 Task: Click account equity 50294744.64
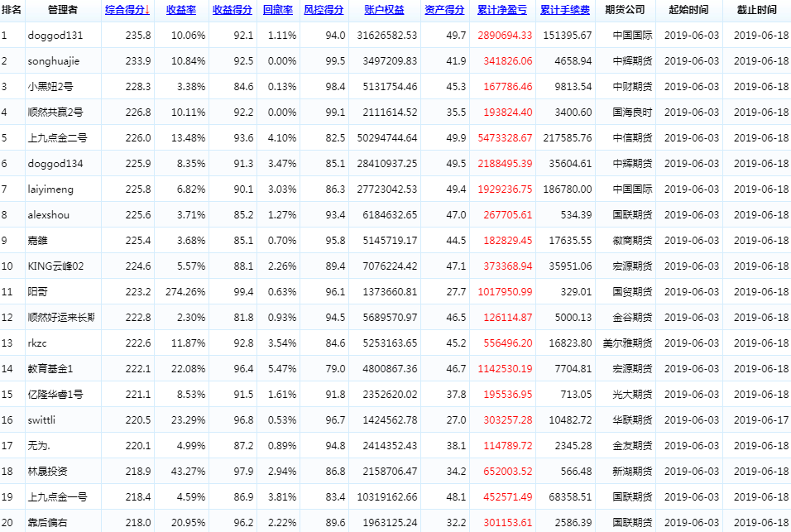coord(387,138)
